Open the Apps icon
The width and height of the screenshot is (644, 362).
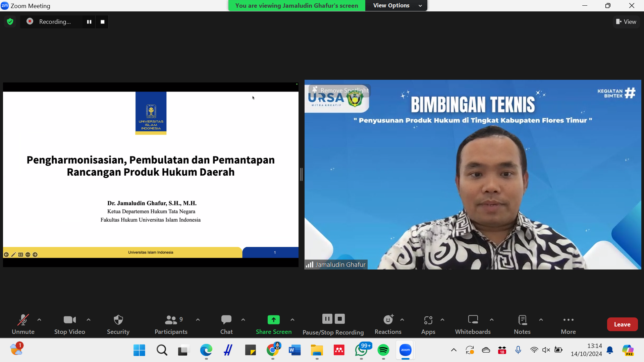(x=428, y=320)
